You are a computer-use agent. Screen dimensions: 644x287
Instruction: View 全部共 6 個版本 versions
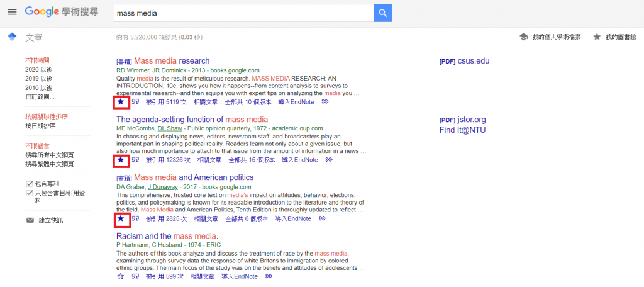coord(247,218)
